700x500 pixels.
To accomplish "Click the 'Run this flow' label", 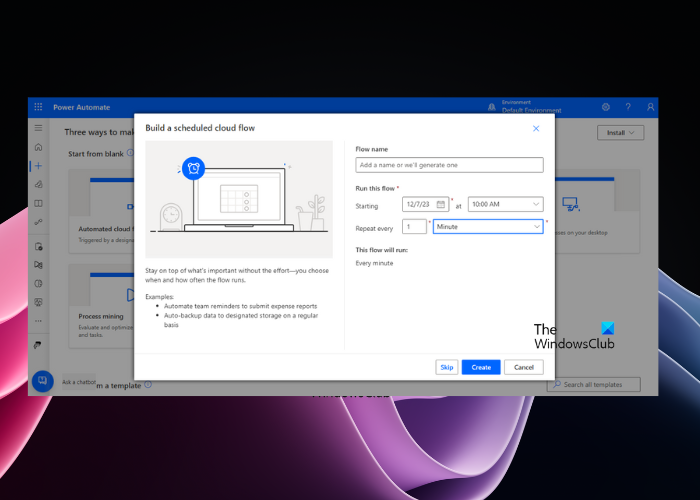I will coord(375,188).
